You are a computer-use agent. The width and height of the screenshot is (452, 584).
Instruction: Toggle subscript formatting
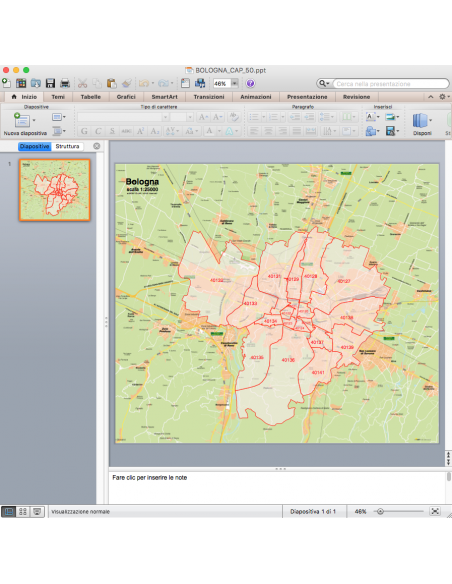(155, 131)
